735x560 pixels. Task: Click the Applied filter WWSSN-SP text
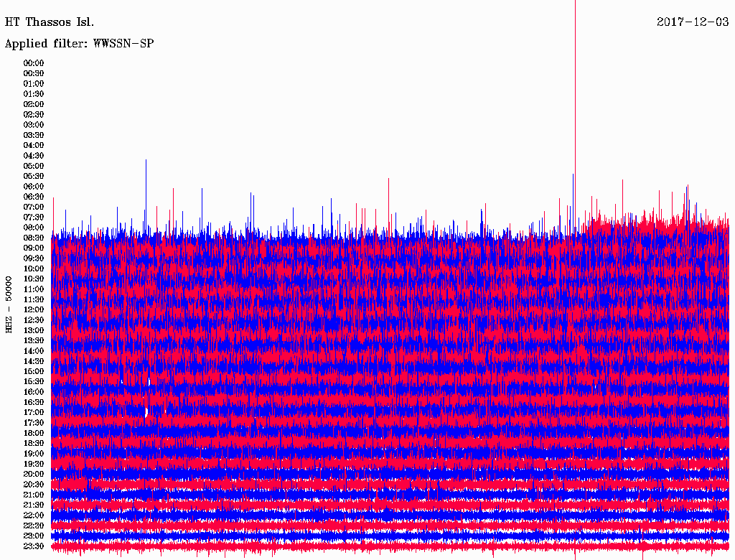[x=79, y=44]
